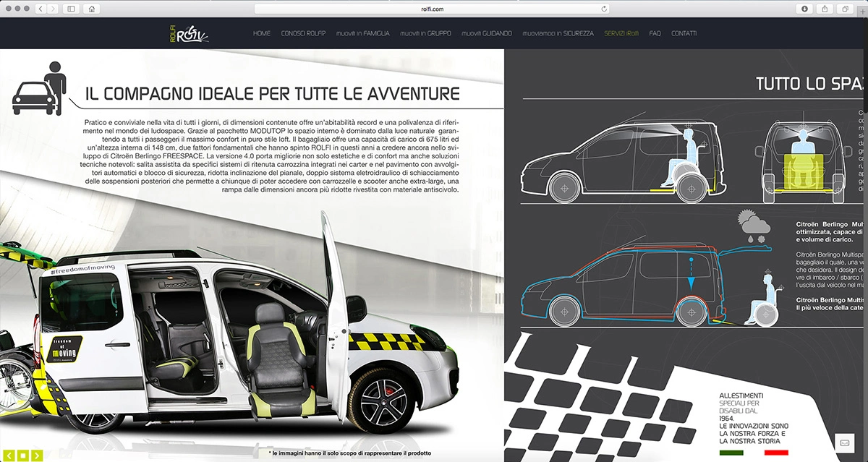Open the Safari downloads button
This screenshot has height=462, width=868.
click(805, 9)
